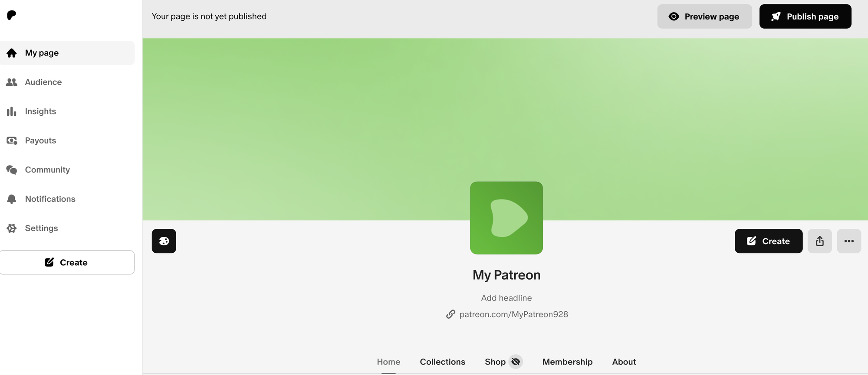Switch to the Home tab
The width and height of the screenshot is (868, 375).
click(x=388, y=362)
